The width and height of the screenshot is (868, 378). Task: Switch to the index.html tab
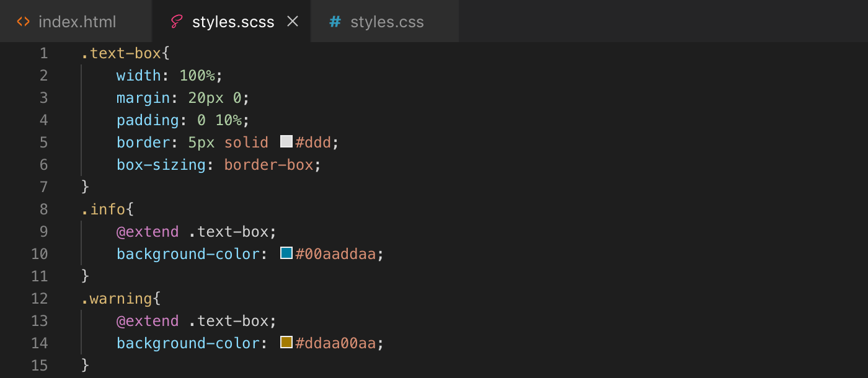(x=77, y=21)
